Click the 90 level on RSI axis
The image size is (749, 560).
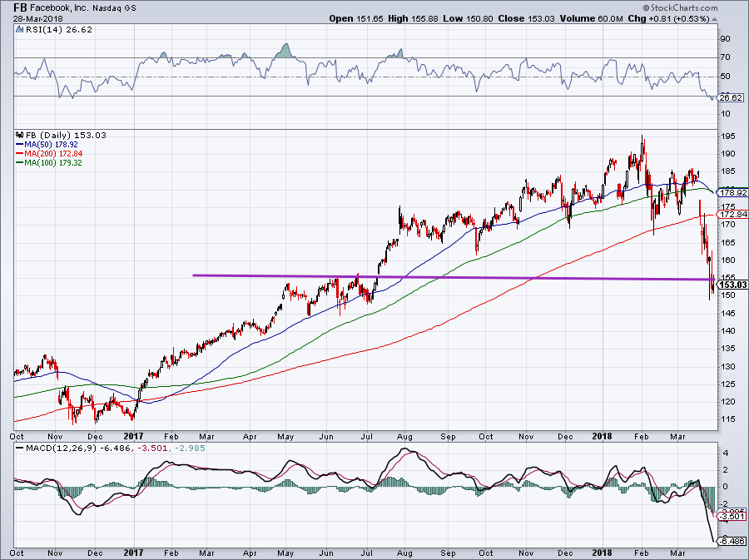point(725,39)
